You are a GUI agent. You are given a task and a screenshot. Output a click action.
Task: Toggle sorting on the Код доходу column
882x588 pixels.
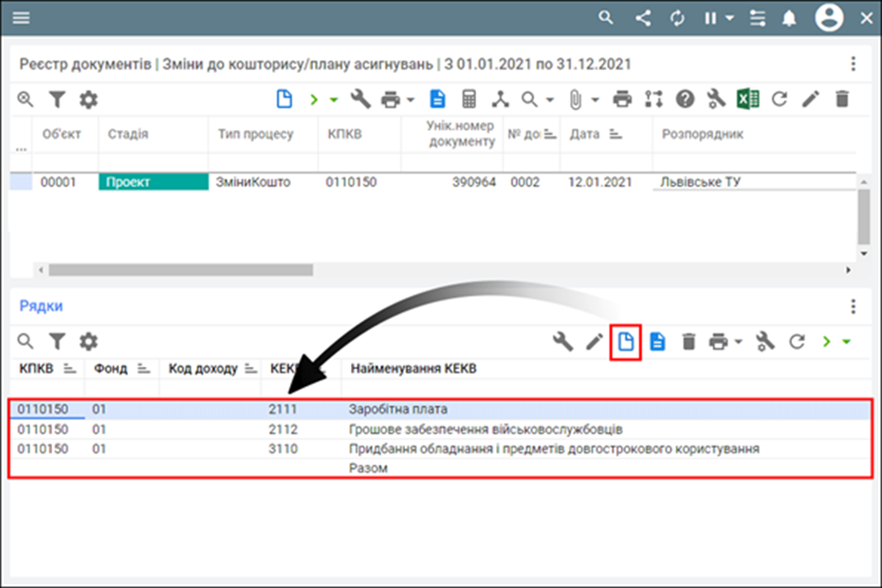pyautogui.click(x=251, y=369)
